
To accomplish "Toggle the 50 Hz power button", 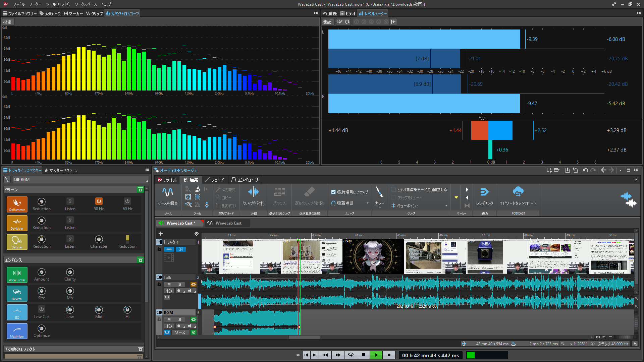I will point(99,201).
